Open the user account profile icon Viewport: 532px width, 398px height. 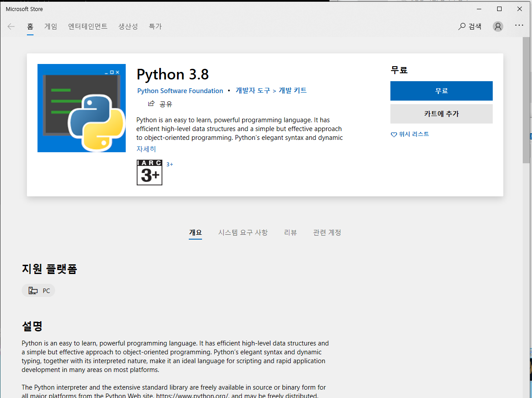[x=498, y=26]
